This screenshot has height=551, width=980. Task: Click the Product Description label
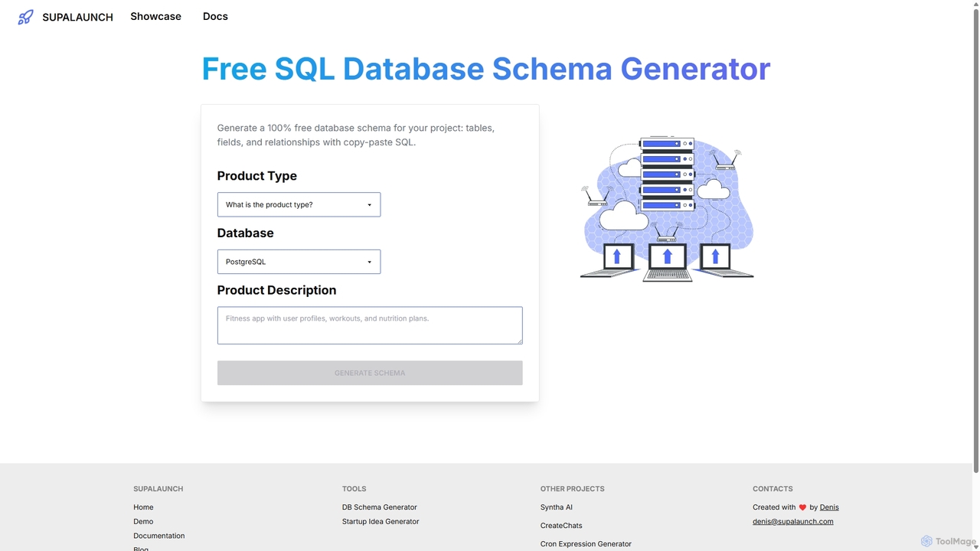[276, 290]
